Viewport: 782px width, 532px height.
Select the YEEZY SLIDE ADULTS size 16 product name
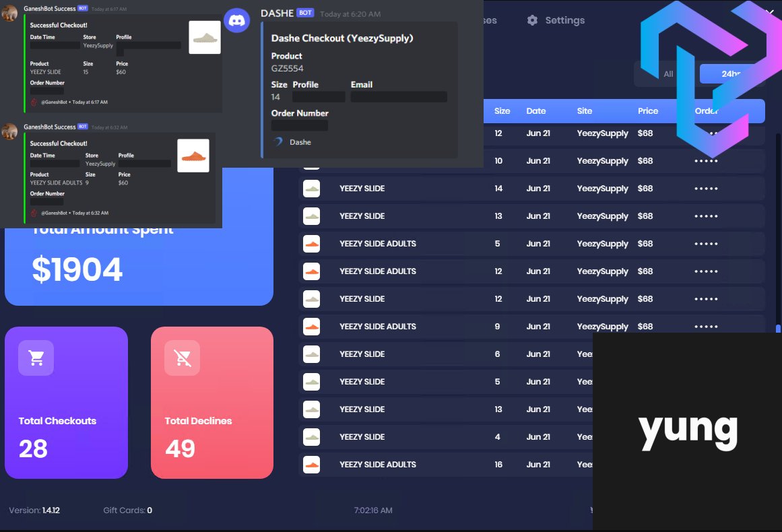[378, 465]
